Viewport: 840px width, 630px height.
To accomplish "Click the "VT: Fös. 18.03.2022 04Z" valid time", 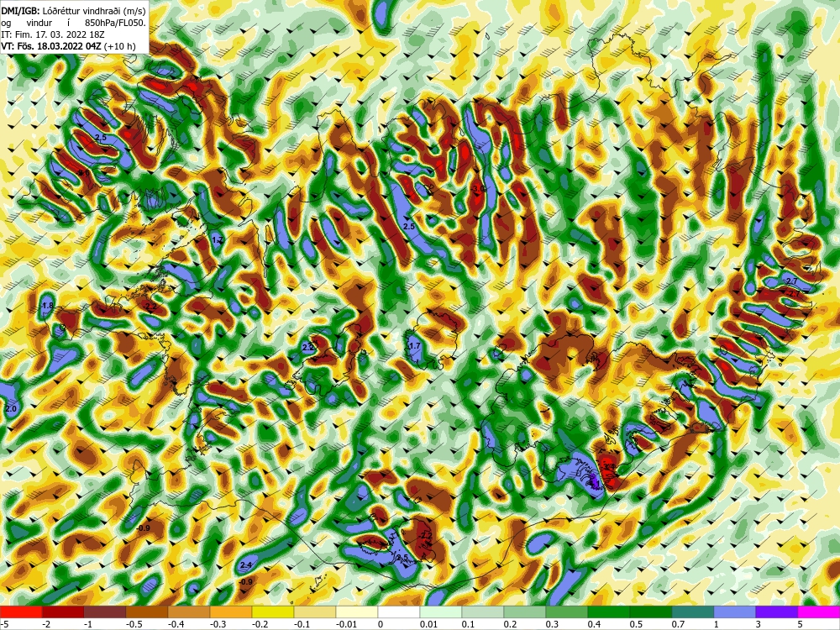I will click(x=51, y=46).
